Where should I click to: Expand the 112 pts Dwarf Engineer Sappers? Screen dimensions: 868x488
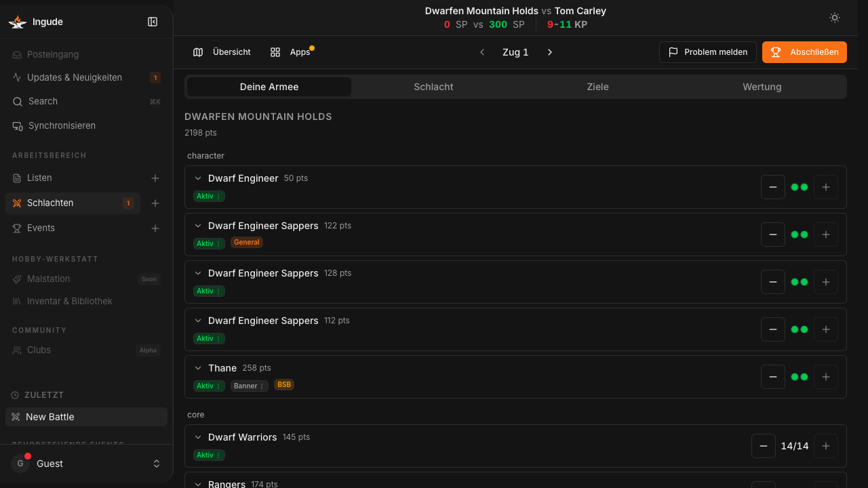coord(198,321)
